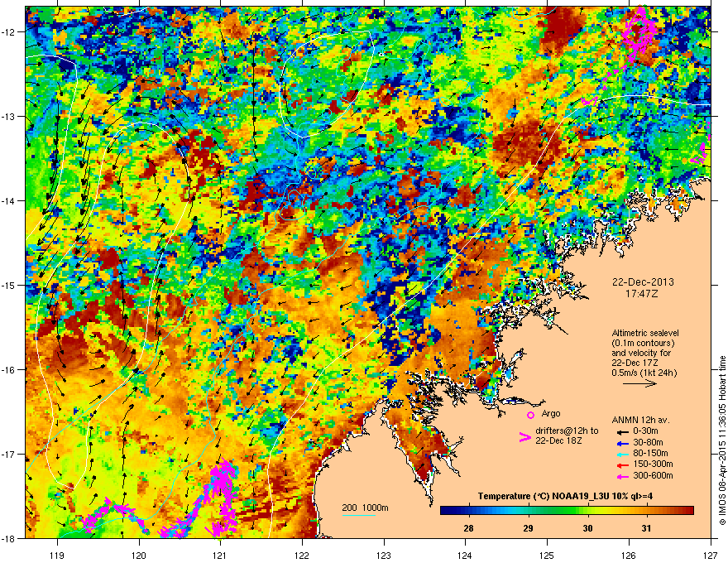Click the cyan line under '200 1000m'
The height and width of the screenshot is (563, 728).
[x=359, y=515]
